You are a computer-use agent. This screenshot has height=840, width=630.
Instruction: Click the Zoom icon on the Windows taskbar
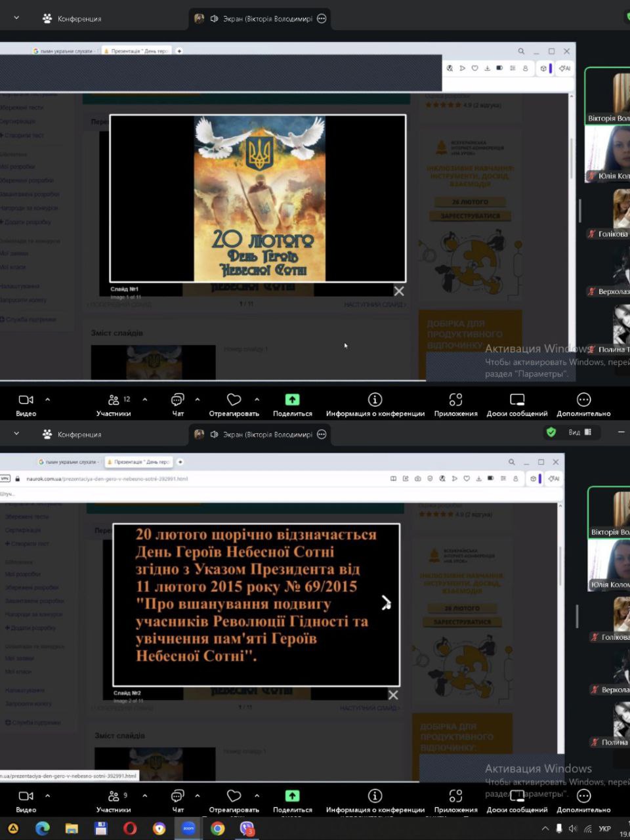[188, 828]
